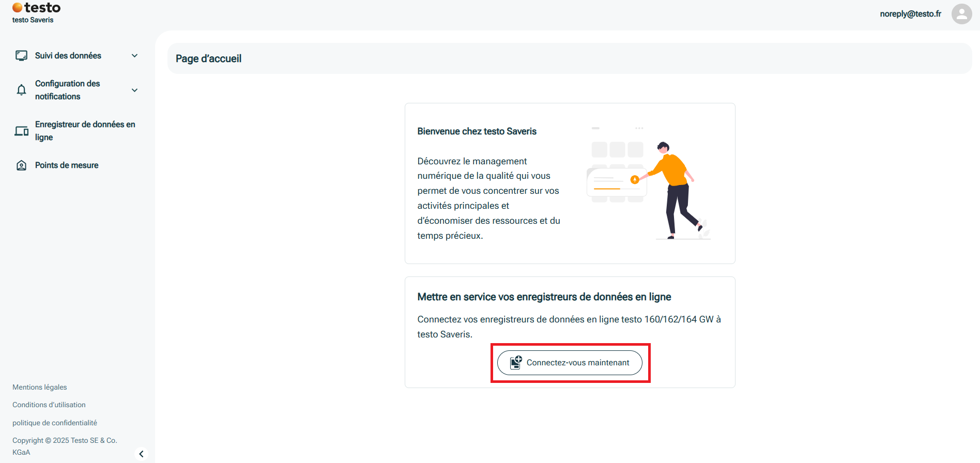The image size is (980, 463).
Task: Click the welcome card illustration
Action: [649, 183]
